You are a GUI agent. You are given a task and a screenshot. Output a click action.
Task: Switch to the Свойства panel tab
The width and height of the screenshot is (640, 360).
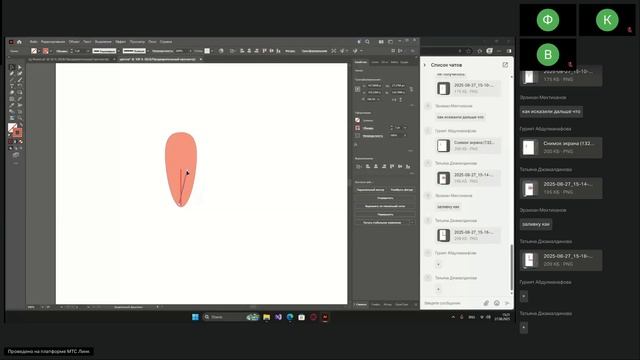pyautogui.click(x=361, y=62)
